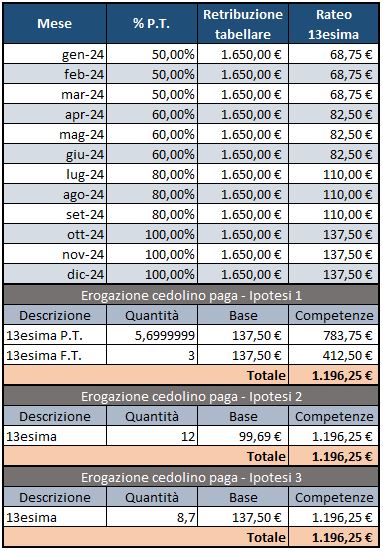Screen dimensions: 383x551
Task: Click the 5,6999999 quantity cell
Action: click(152, 336)
